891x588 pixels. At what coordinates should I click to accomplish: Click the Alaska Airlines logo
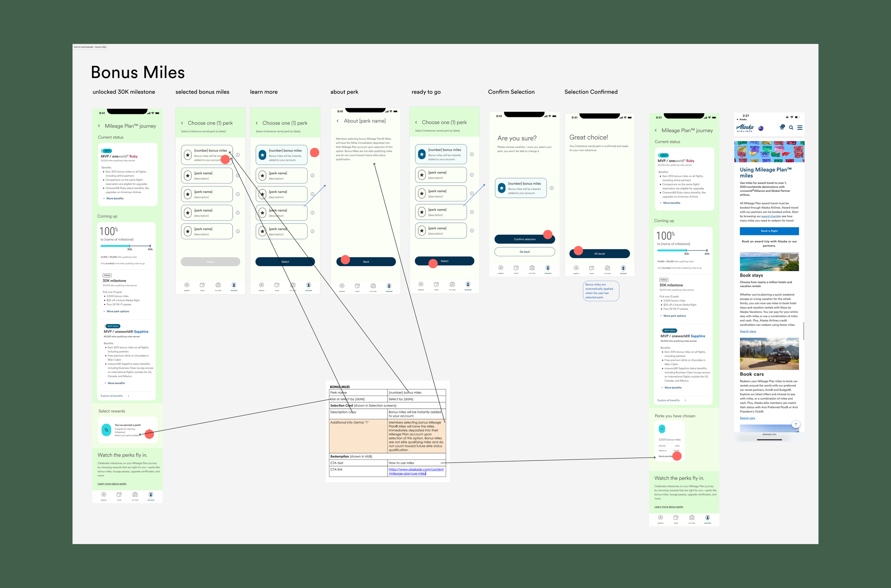[745, 128]
